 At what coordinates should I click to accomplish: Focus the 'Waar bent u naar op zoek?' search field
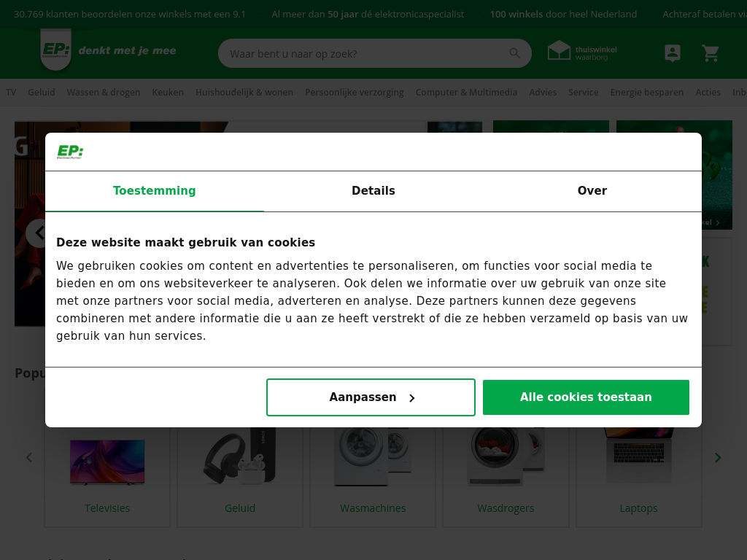tap(365, 53)
